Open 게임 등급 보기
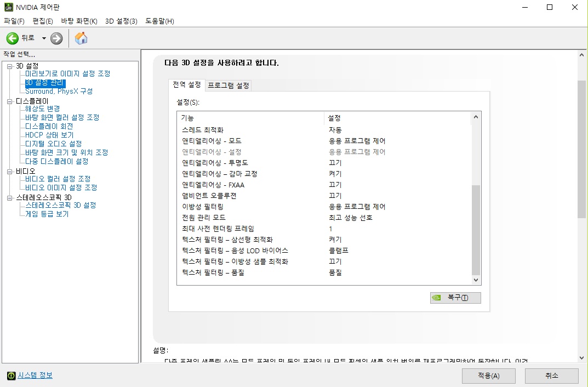 tap(47, 214)
